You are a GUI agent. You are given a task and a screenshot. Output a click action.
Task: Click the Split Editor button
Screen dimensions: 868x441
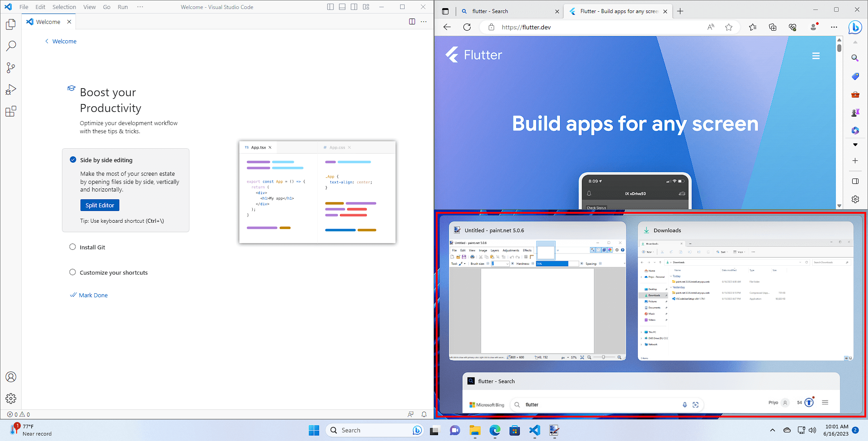click(x=100, y=205)
